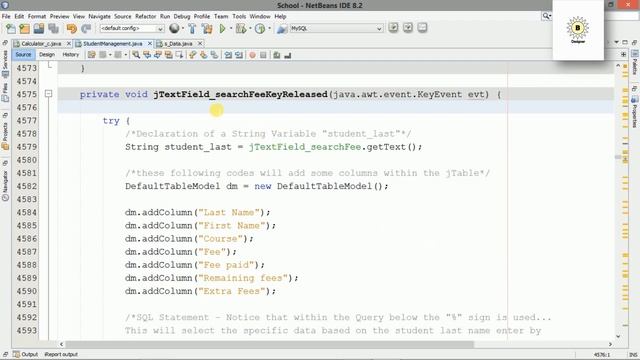
Task: Clean and Build the project icon
Action: 207,29
